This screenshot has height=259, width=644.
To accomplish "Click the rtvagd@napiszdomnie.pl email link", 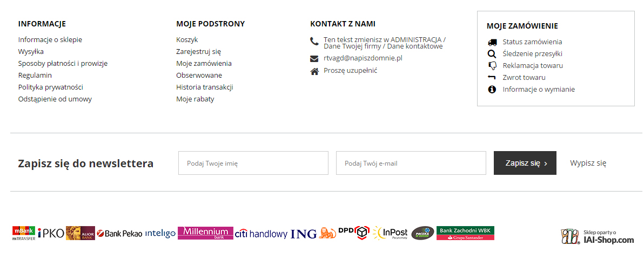I will pos(363,58).
